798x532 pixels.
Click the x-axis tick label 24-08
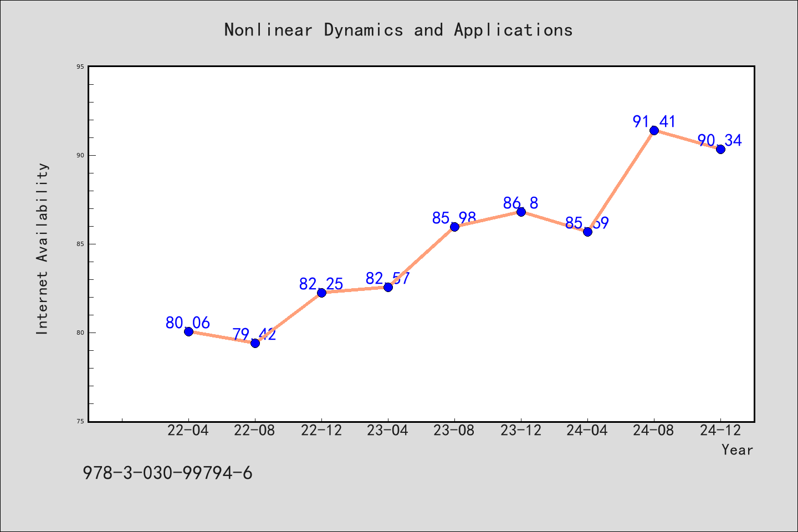point(654,431)
